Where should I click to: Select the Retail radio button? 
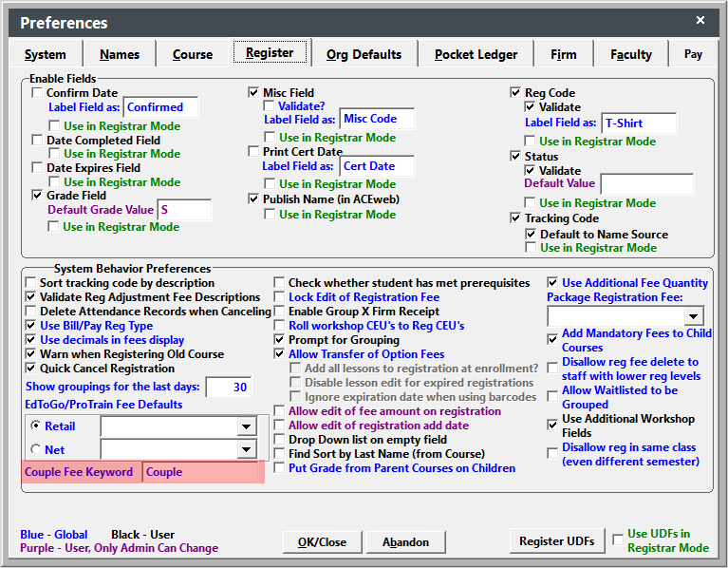pos(35,426)
